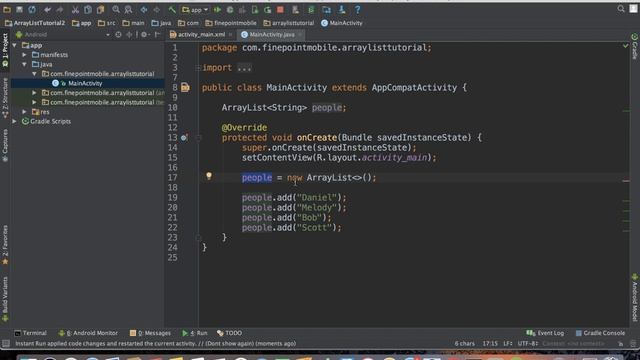Click the Cut scissors icon

coord(75,9)
